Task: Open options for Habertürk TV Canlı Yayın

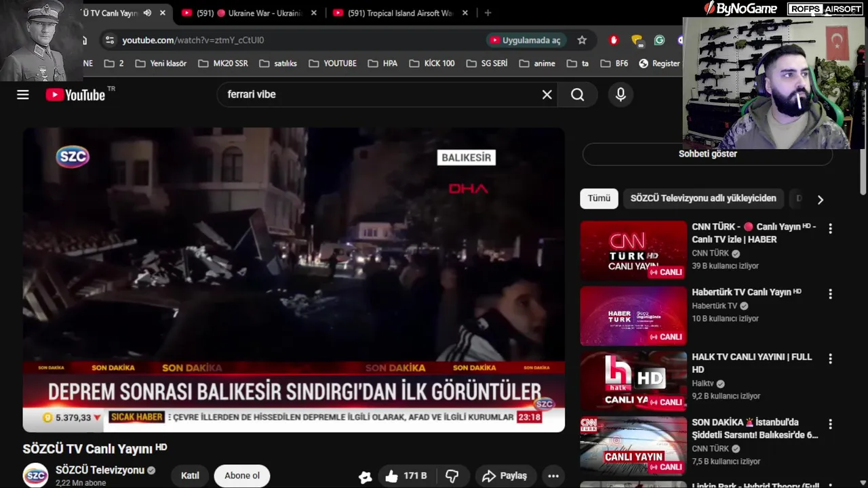Action: [x=830, y=294]
